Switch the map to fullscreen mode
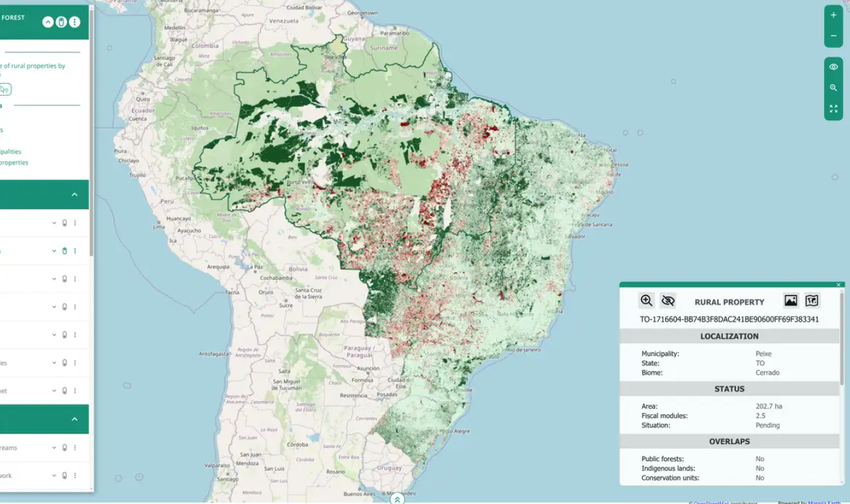Screen dimensions: 850x504 pyautogui.click(x=833, y=109)
